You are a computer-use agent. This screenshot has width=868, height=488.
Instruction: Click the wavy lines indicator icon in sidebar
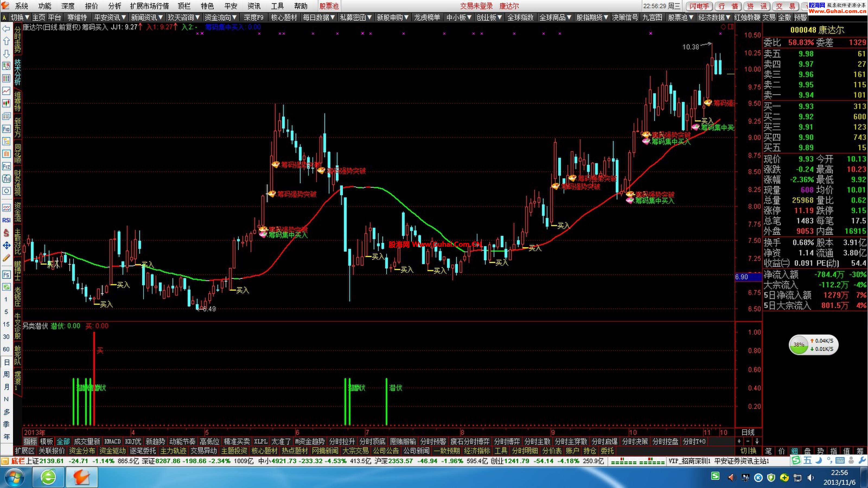click(6, 208)
